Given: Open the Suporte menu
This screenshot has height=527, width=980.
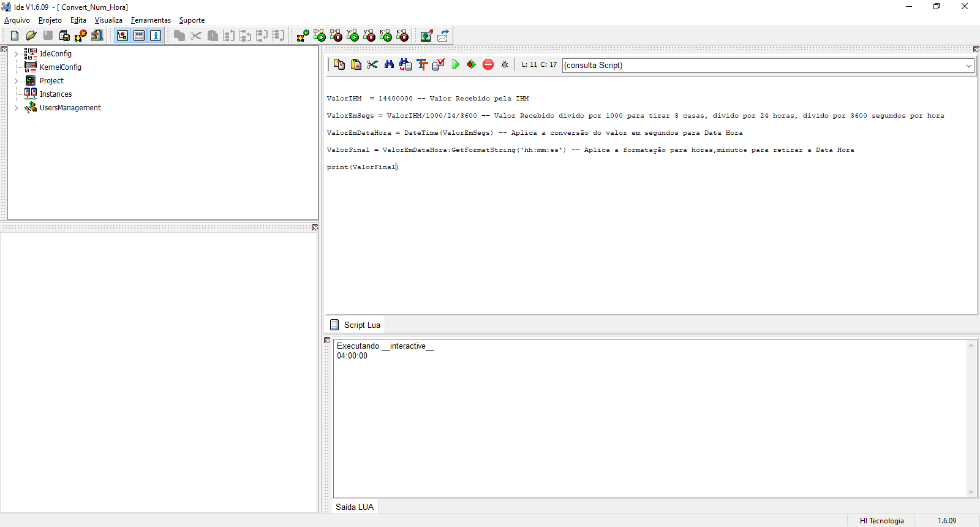Looking at the screenshot, I should click(192, 20).
